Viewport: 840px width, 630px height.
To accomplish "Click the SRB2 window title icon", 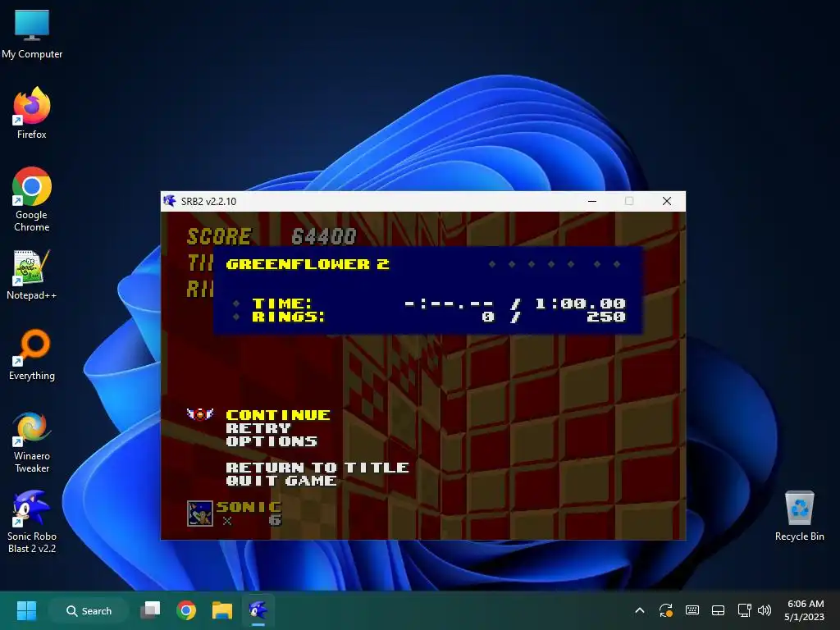I will (x=170, y=201).
